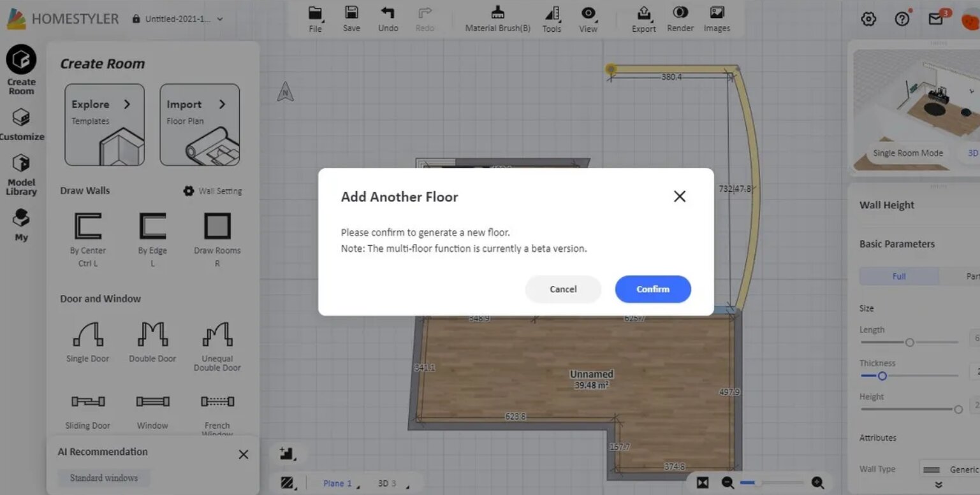This screenshot has width=980, height=495.
Task: Close the AI Recommendation panel
Action: (x=244, y=454)
